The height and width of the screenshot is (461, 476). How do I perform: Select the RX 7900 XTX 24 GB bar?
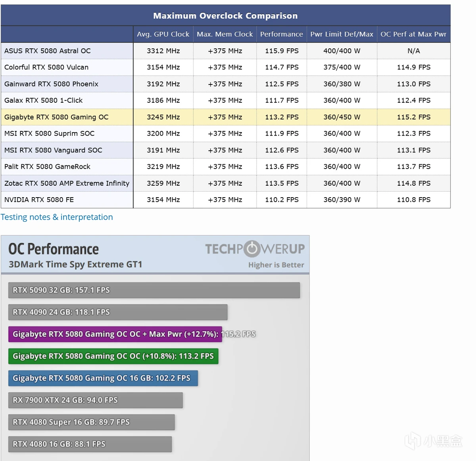click(95, 400)
